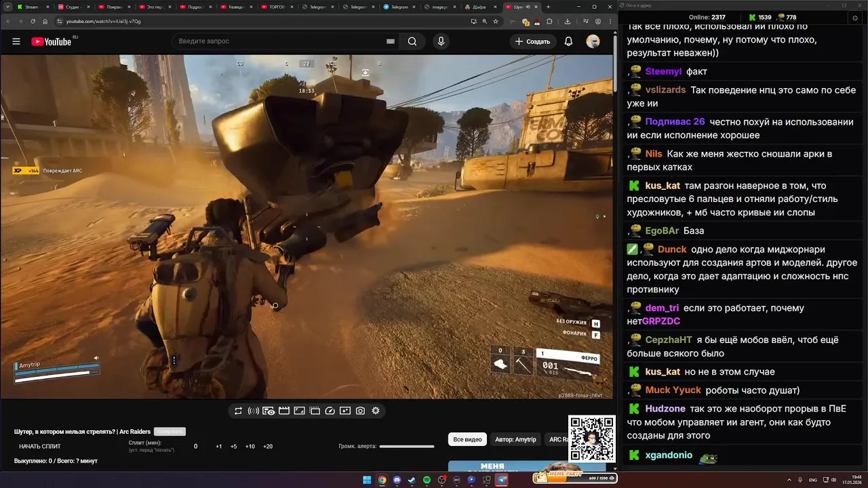Click xgandonio username in chat
The image size is (868, 488).
point(669,455)
